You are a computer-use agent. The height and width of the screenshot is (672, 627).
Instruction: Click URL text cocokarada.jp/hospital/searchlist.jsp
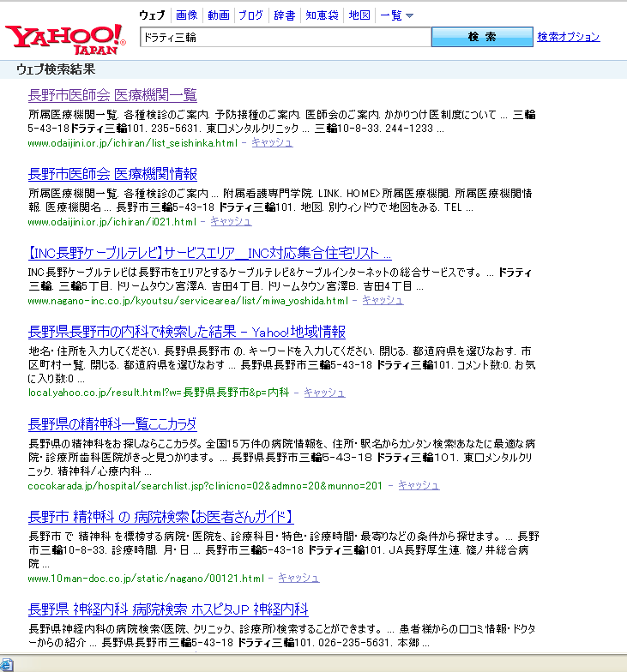tap(205, 486)
